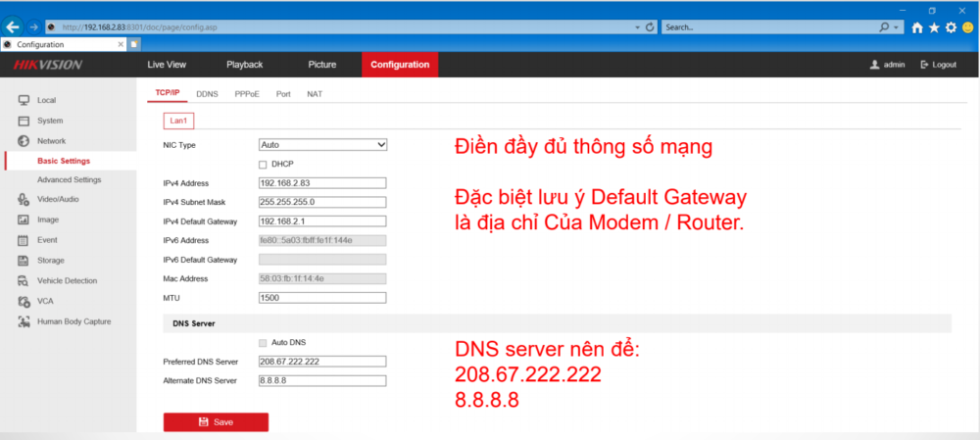Screen dimensions: 980x440
Task: Open the browser Tools gear icon
Action: (952, 27)
